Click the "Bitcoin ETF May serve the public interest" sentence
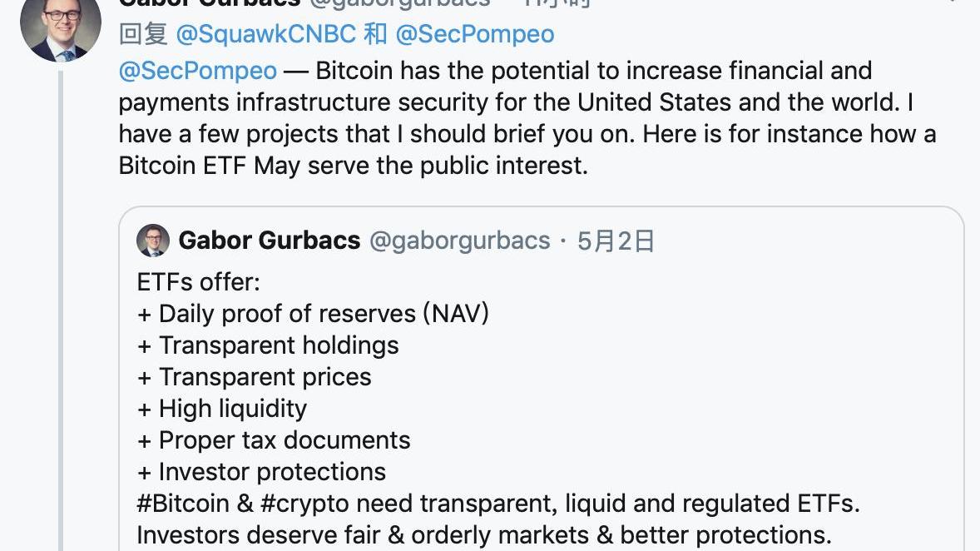This screenshot has width=980, height=551. click(x=353, y=165)
